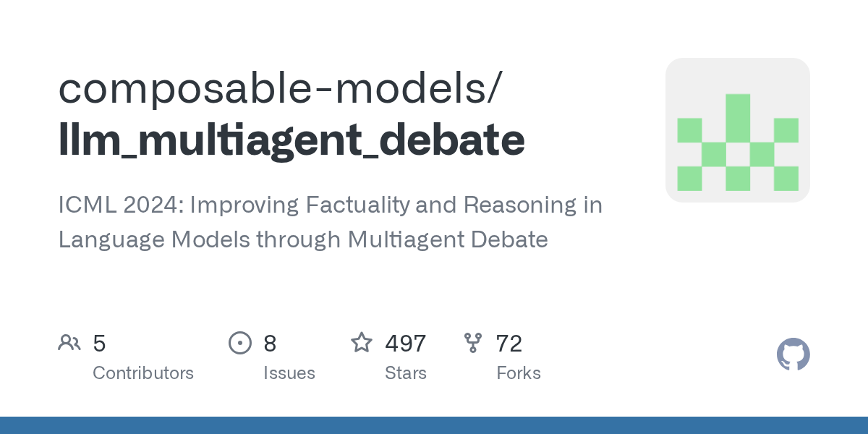The image size is (868, 434).
Task: Click the issues count 8
Action: 270,344
